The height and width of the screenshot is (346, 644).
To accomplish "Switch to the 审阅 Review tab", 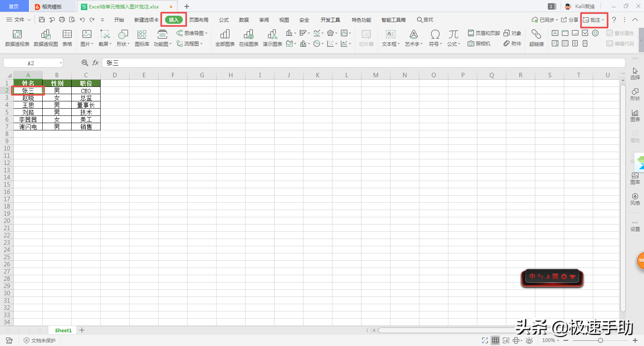I will (264, 20).
